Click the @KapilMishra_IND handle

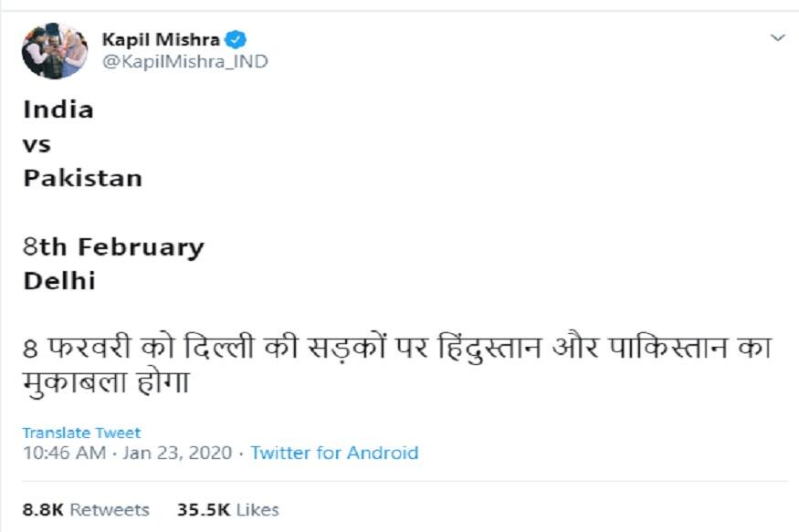(184, 62)
